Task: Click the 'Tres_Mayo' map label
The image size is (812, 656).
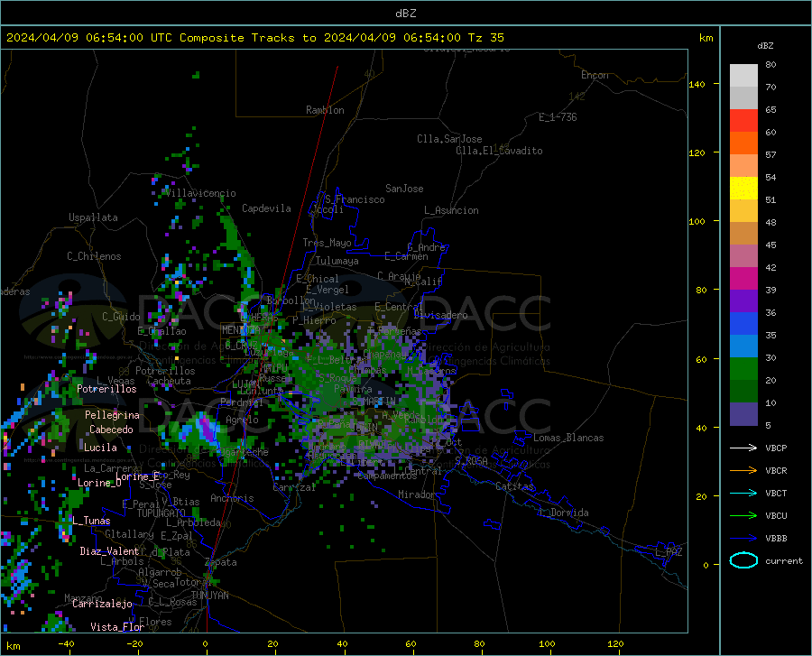Action: pos(327,243)
